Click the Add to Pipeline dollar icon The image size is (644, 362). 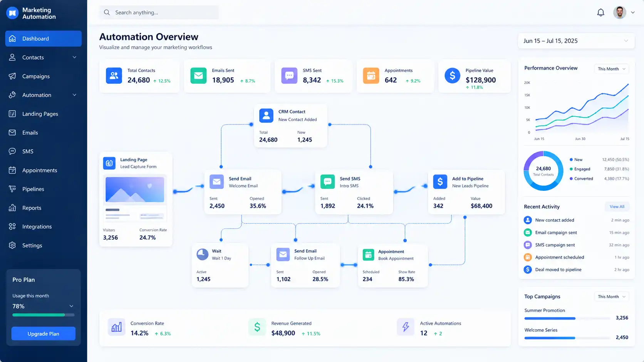point(440,182)
